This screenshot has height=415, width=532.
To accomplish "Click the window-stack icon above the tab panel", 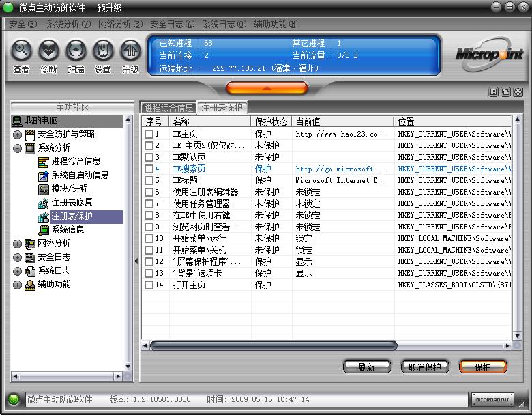I will (x=505, y=91).
